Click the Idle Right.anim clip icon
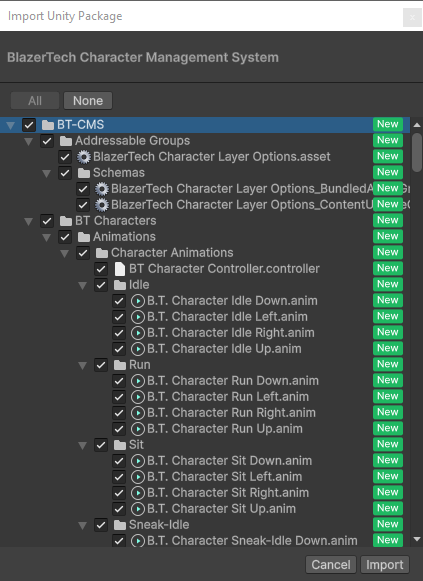 click(x=138, y=333)
